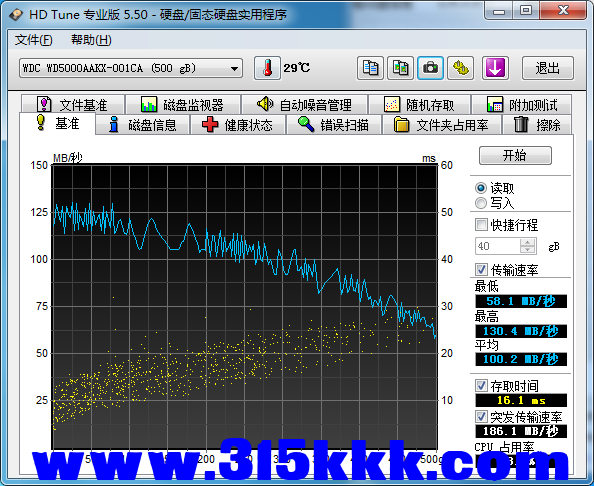Copy info to clipboard icon
The image size is (594, 486).
[370, 68]
